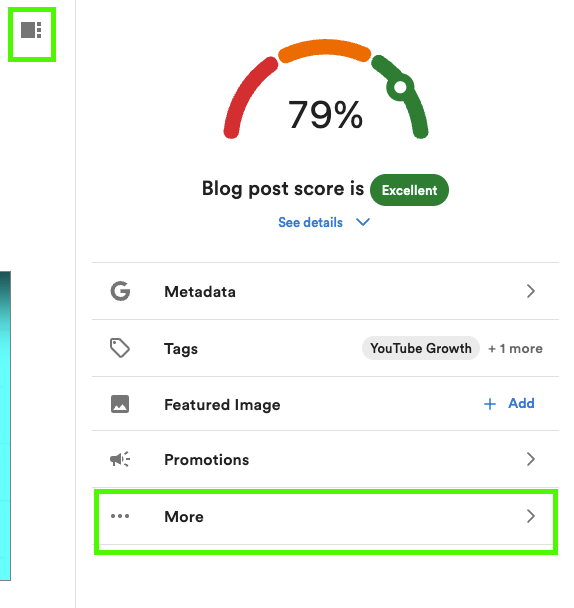Click the score gauge indicator knob

point(400,87)
